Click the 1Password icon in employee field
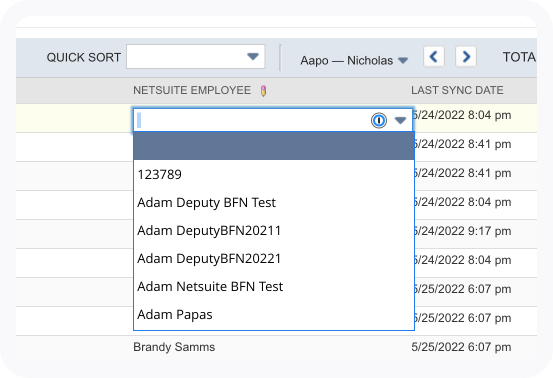Image resolution: width=553 pixels, height=378 pixels. [x=379, y=121]
